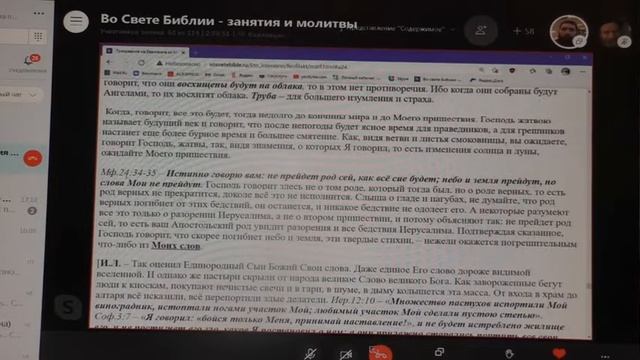Click the underlined text 'Моих слов'
The height and width of the screenshot is (360, 640).
(176, 245)
